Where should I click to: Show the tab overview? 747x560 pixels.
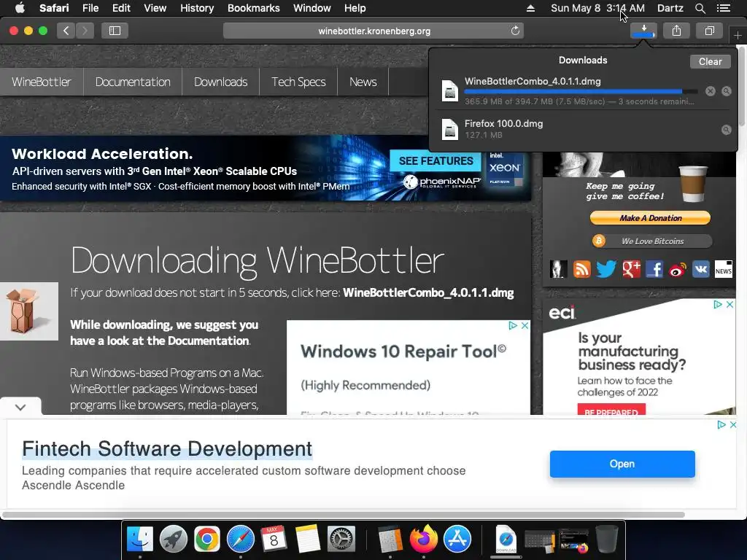coord(709,31)
